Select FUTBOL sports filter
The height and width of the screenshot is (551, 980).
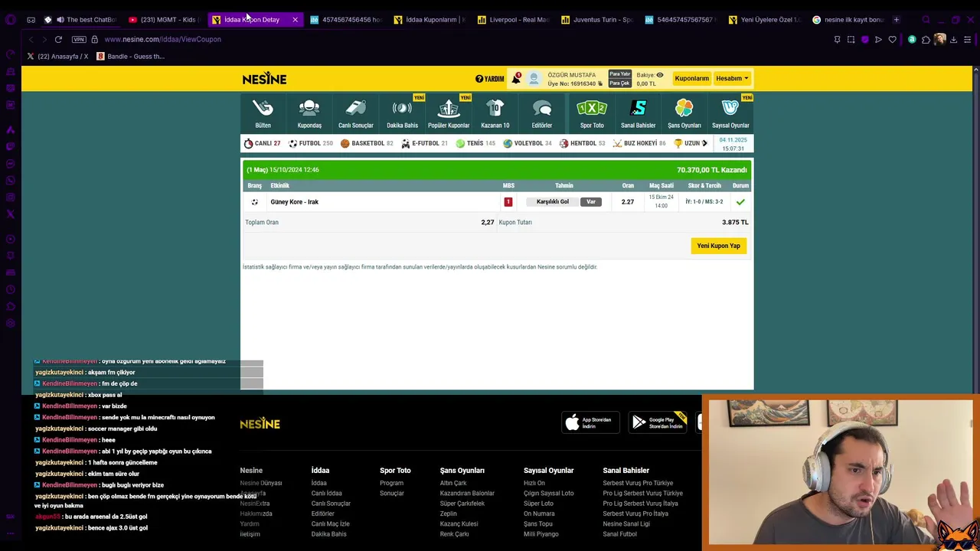pyautogui.click(x=310, y=143)
